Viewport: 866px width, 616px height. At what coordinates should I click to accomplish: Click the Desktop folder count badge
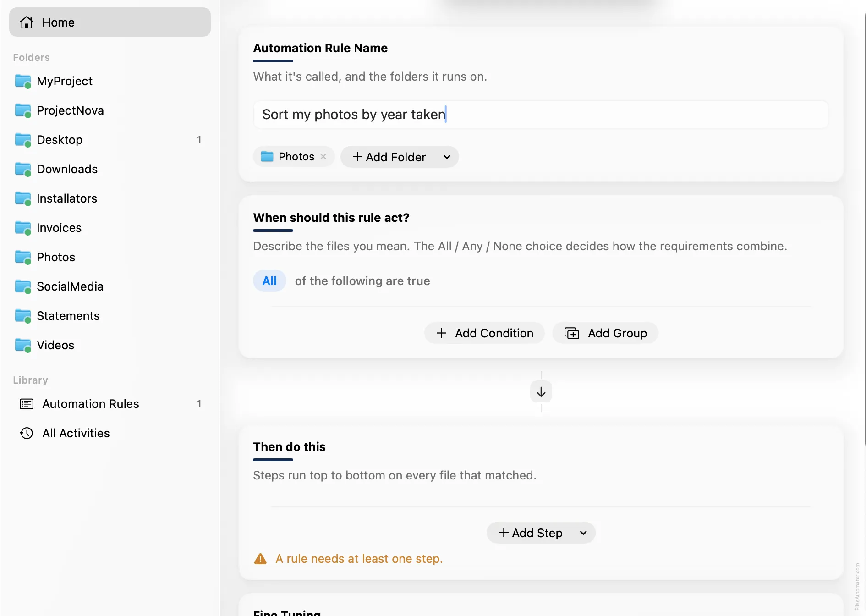pos(199,139)
